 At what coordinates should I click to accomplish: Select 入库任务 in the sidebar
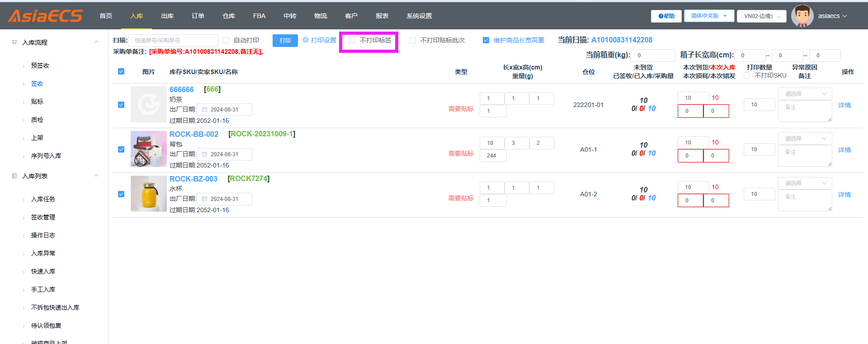pyautogui.click(x=43, y=199)
